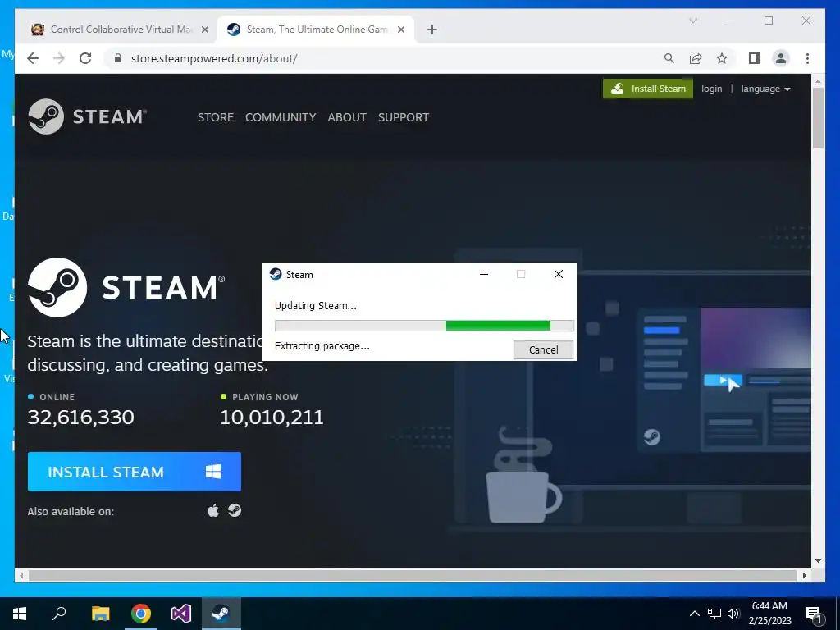Open the zoom magnifier in the address bar

click(669, 58)
